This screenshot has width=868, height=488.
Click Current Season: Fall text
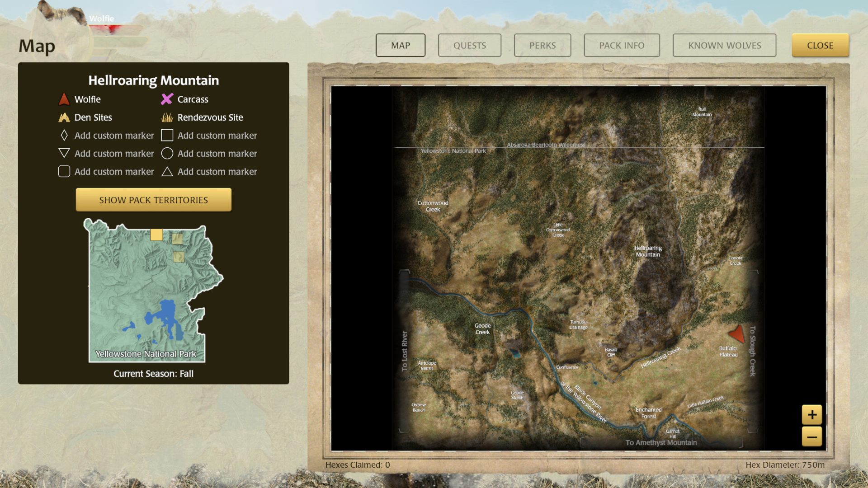(153, 374)
